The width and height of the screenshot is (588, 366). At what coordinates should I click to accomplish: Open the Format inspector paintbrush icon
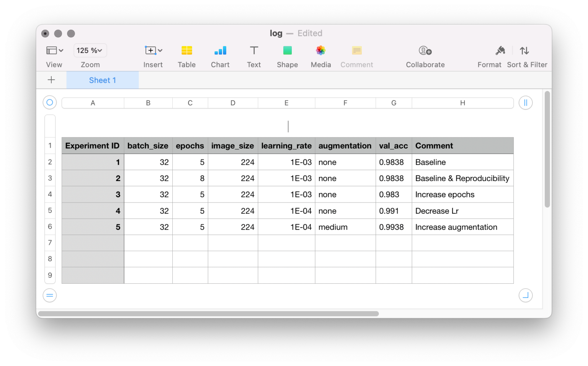(x=500, y=51)
